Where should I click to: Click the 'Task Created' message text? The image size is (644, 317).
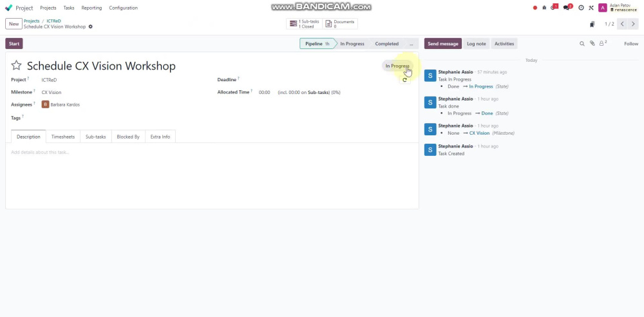pos(451,154)
